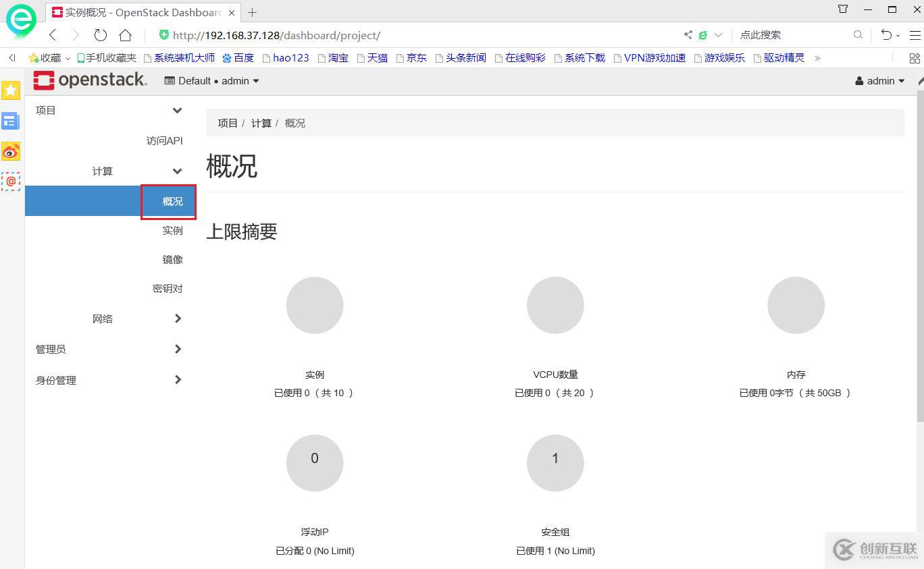Image resolution: width=924 pixels, height=569 pixels.
Task: Open the mail @ sidebar icon
Action: 11,182
